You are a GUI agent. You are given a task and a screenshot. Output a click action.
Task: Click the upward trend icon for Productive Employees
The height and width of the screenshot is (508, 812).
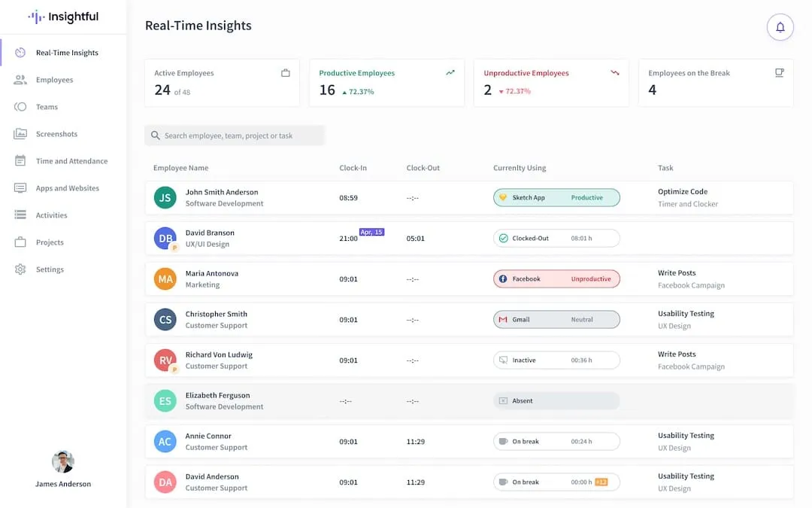click(450, 72)
